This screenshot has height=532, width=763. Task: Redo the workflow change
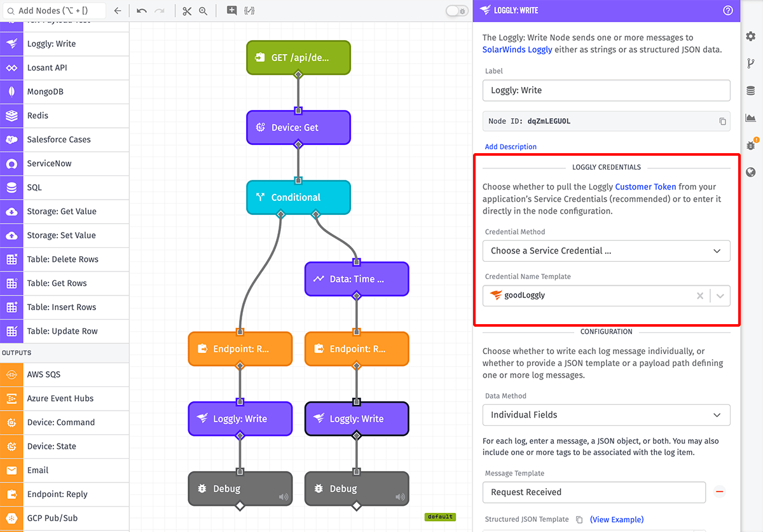click(x=160, y=11)
